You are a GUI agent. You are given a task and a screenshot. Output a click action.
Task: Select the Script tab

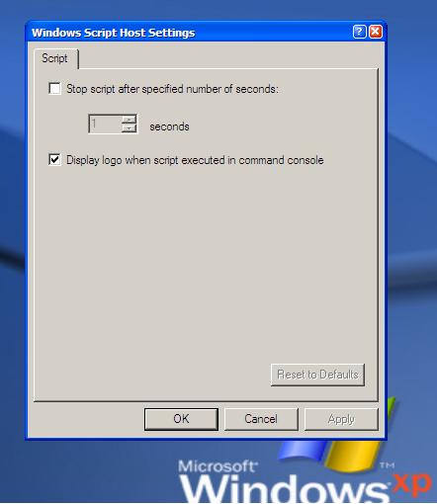[54, 58]
